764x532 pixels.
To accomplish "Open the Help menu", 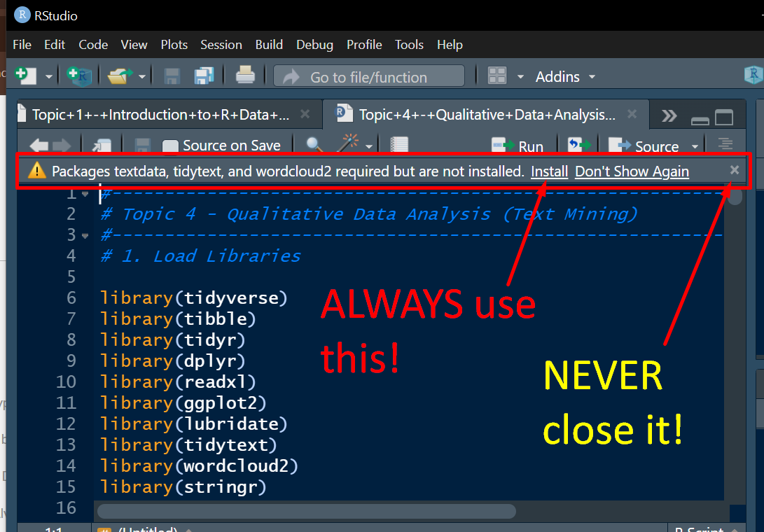I will [450, 45].
